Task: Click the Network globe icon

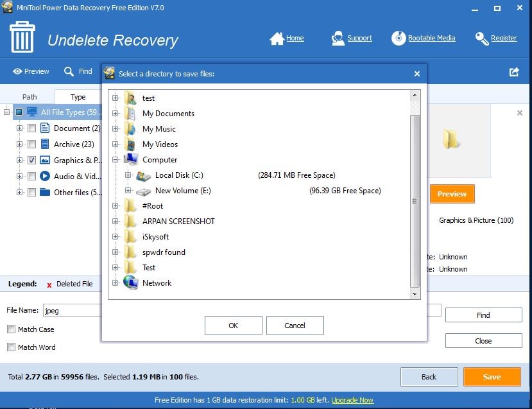Action: [x=131, y=283]
